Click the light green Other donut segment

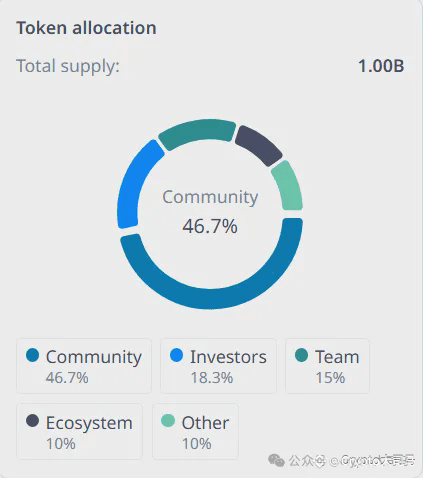[288, 186]
